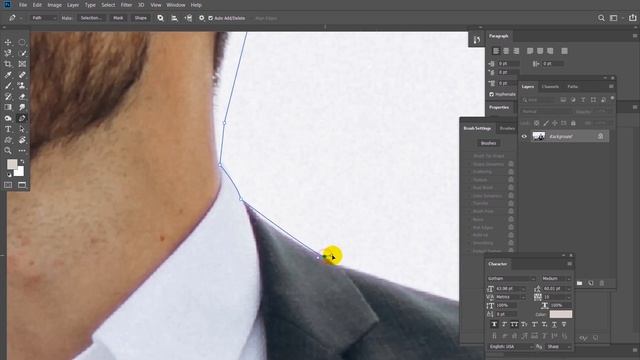Switch to the Brushes tab
Image resolution: width=640 pixels, height=360 pixels.
[x=507, y=128]
